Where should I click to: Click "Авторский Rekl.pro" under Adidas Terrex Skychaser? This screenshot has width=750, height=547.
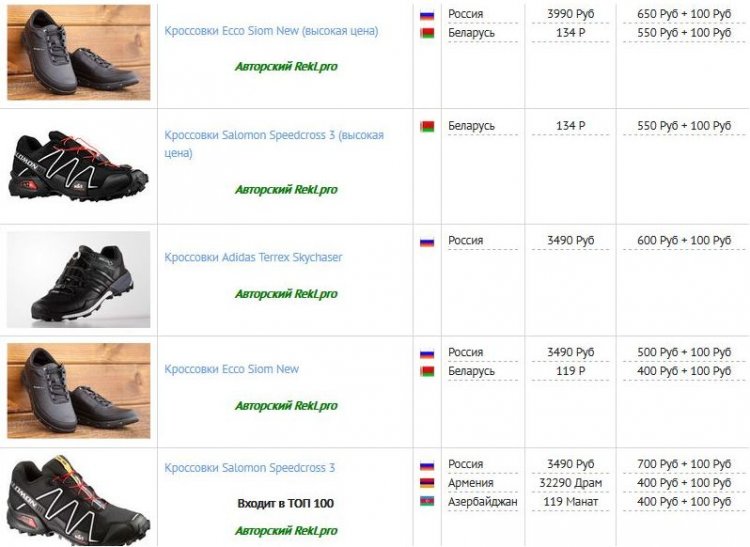coord(286,294)
